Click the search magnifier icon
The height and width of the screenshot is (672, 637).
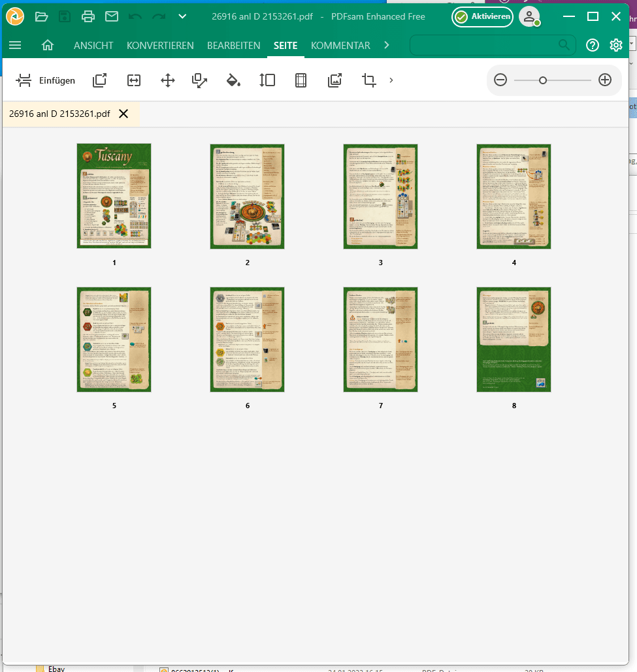[564, 45]
